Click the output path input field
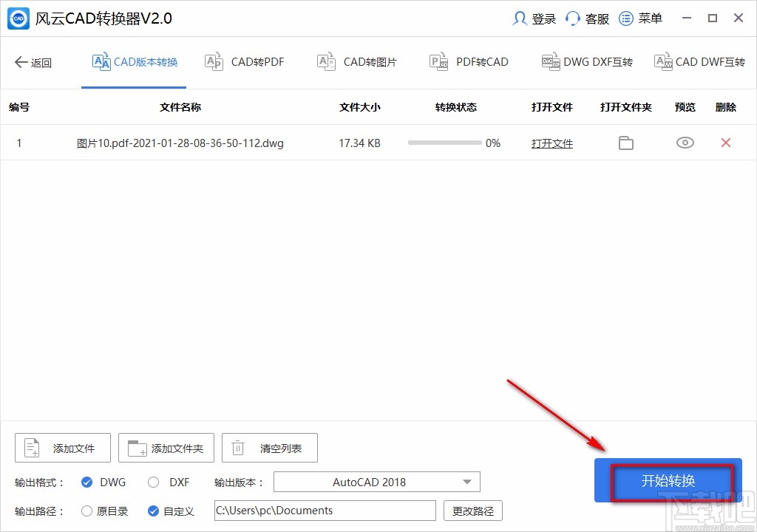757x532 pixels. [x=324, y=511]
